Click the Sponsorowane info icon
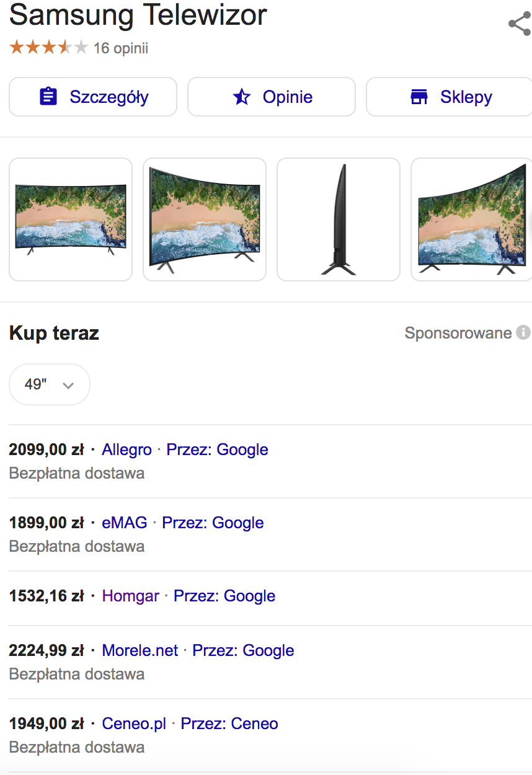Screen dimensions: 532x775 pos(523,333)
